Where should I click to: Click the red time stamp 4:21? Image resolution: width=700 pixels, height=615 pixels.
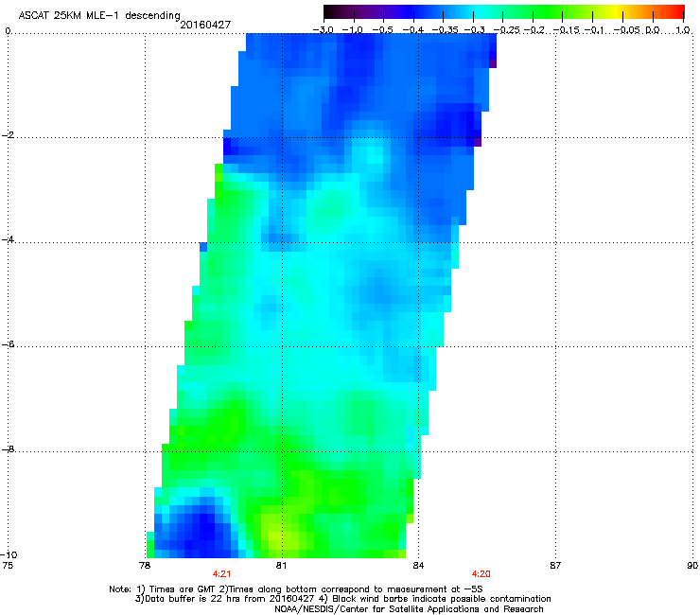pos(222,574)
